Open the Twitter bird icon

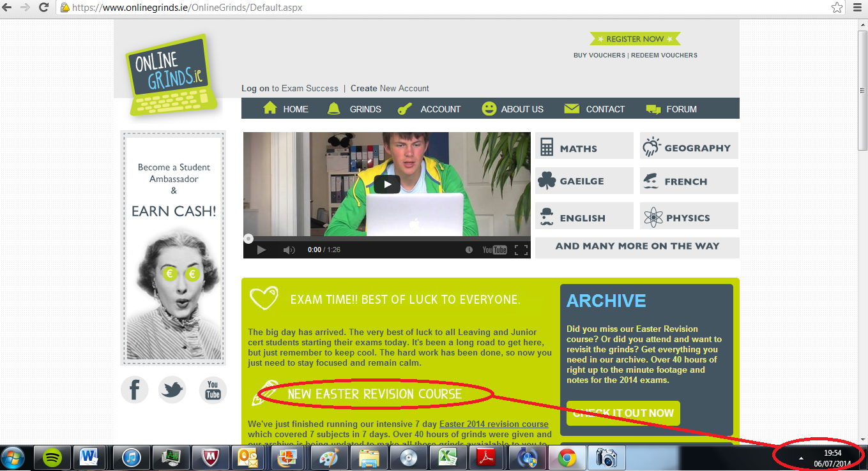coord(172,389)
